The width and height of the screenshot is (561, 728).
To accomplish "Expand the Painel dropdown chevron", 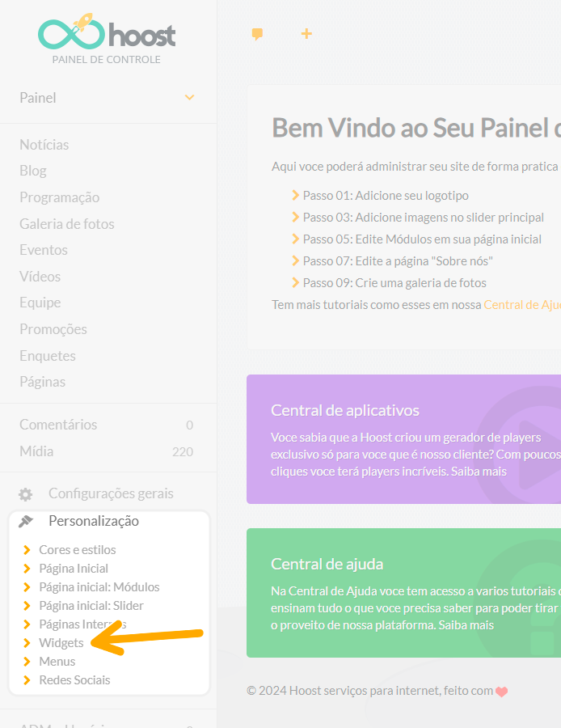I will [x=189, y=98].
